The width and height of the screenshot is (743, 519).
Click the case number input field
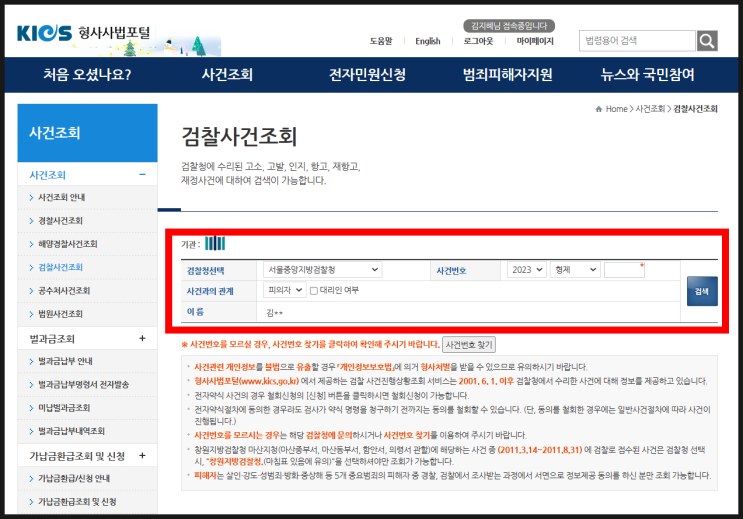point(624,270)
